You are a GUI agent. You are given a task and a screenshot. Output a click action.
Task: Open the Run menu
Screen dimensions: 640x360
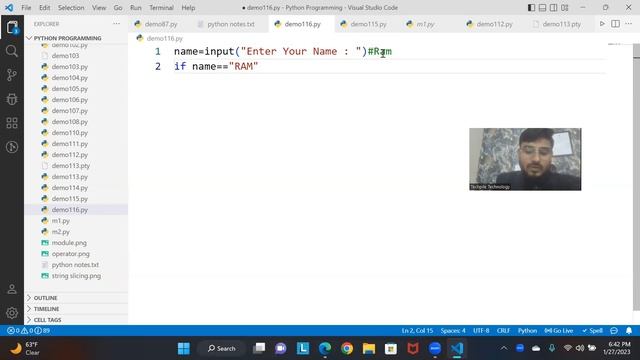[x=136, y=8]
